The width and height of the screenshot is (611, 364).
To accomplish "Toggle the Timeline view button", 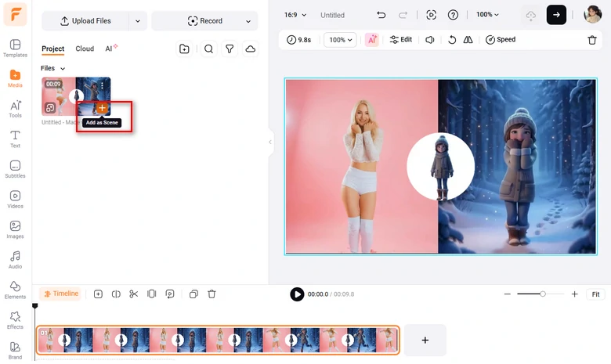I will click(61, 294).
